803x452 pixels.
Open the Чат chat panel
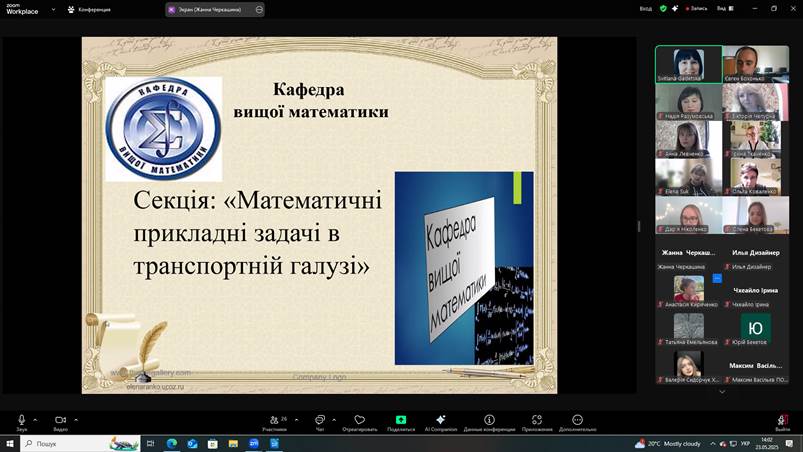pos(320,421)
